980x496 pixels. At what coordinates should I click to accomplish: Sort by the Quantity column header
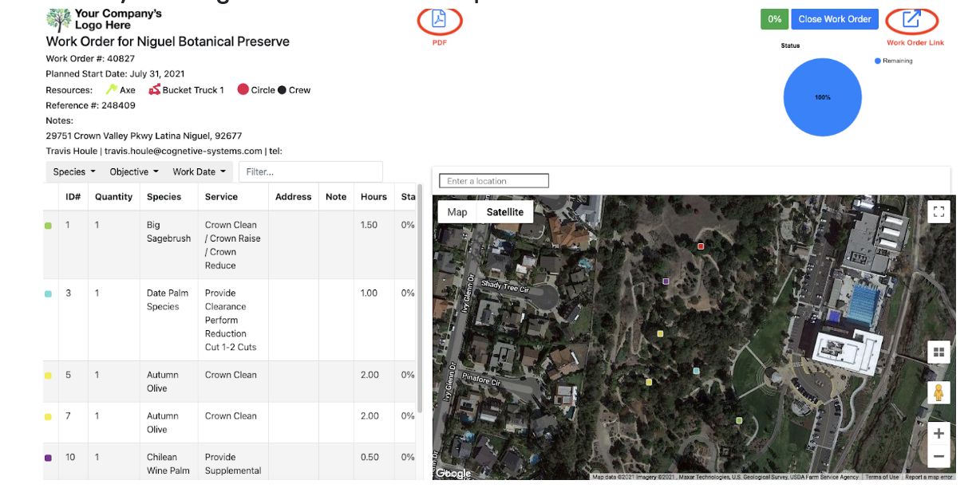[x=114, y=197]
